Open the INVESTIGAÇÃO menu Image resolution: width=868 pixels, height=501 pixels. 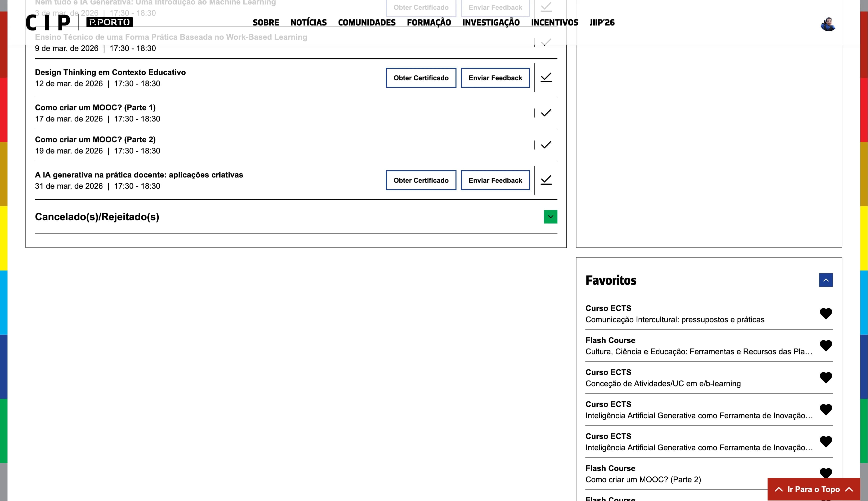click(491, 23)
